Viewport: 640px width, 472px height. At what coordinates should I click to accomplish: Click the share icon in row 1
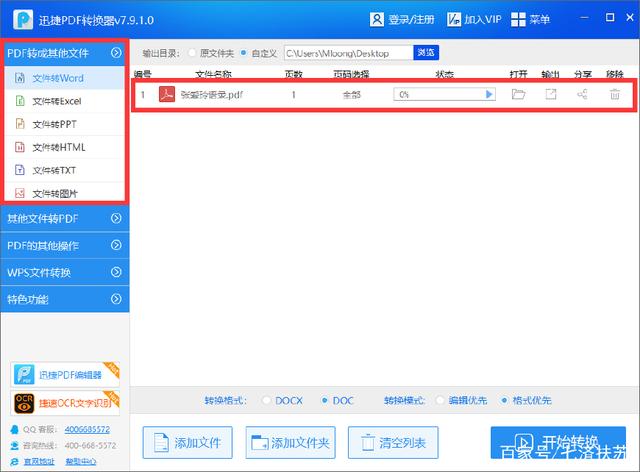coord(582,94)
